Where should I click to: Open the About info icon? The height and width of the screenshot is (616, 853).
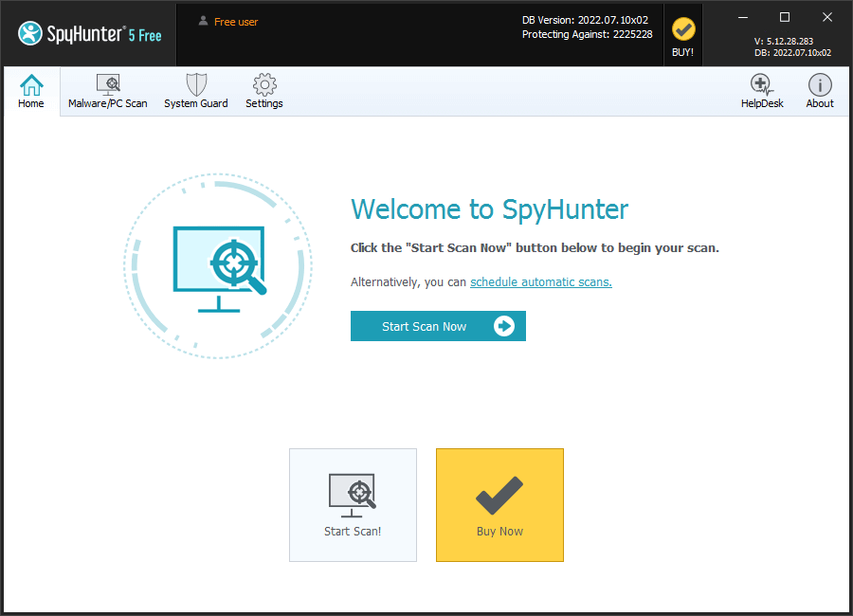819,83
